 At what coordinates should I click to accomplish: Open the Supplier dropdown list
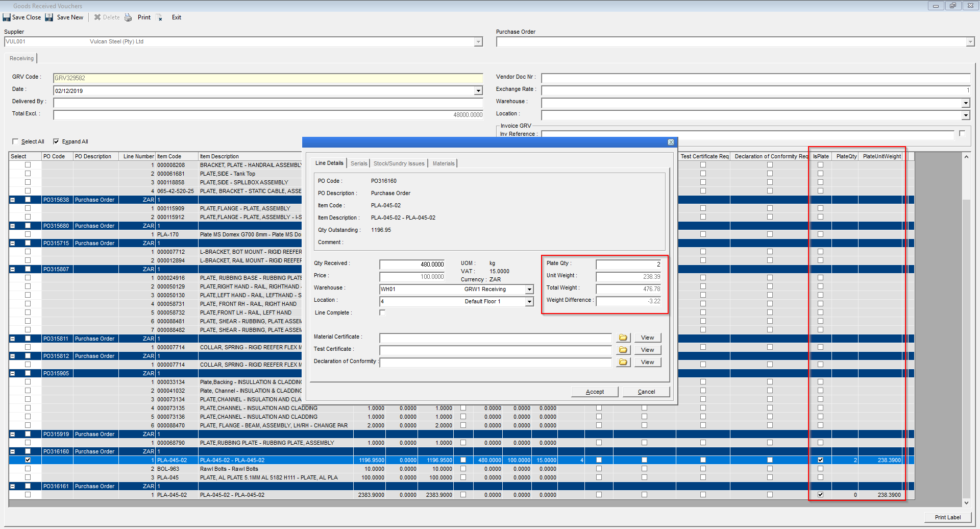pos(478,42)
